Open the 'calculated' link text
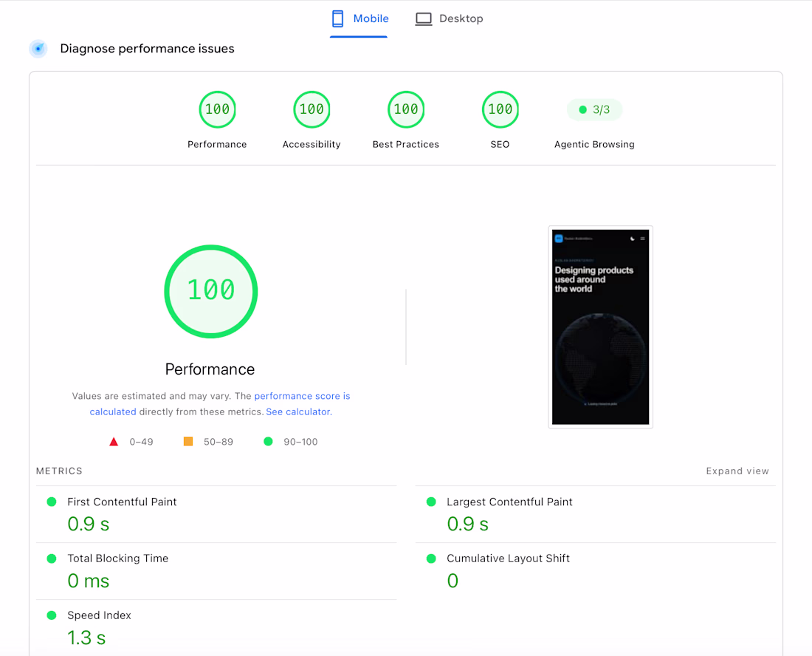The width and height of the screenshot is (812, 656). [x=113, y=412]
